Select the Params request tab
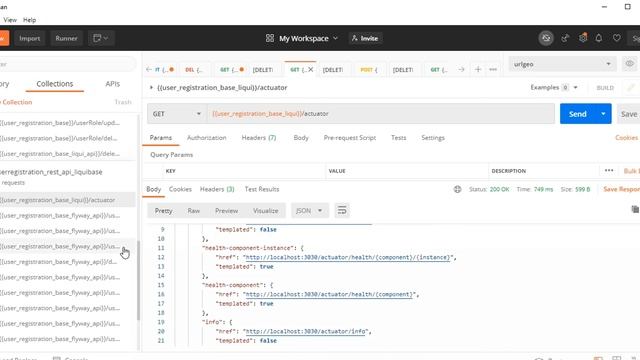 coord(160,138)
